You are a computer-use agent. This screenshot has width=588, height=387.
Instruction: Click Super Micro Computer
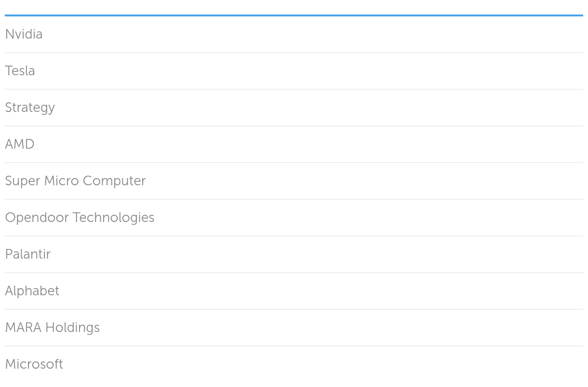coord(75,181)
